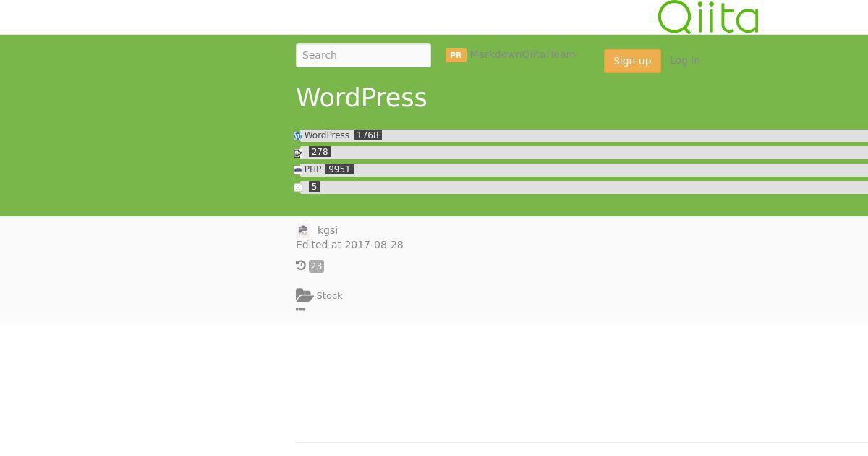Screen dimensions: 868x456
Task: Open the MarkdownQiita:Team promotion link
Action: pos(522,54)
